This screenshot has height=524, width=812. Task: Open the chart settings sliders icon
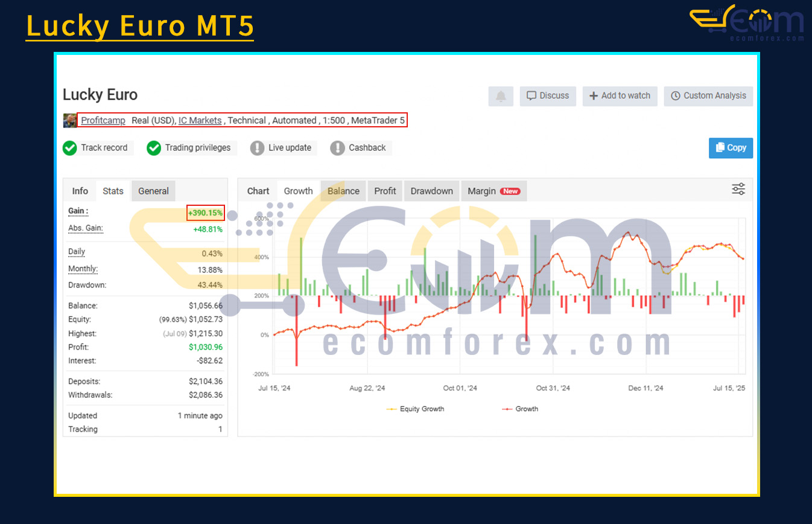(x=738, y=189)
